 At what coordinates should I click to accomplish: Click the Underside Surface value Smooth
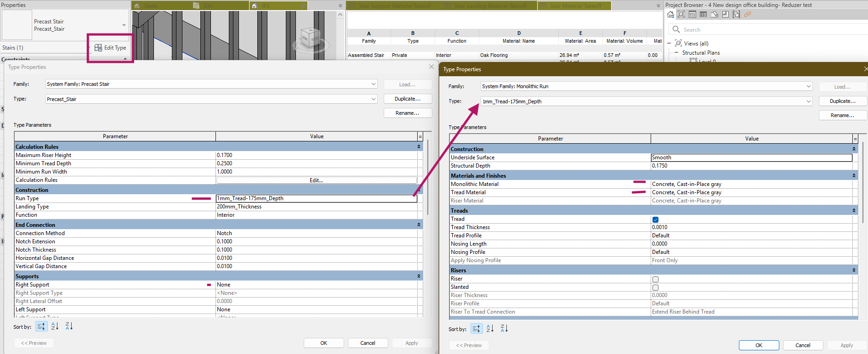click(x=751, y=157)
